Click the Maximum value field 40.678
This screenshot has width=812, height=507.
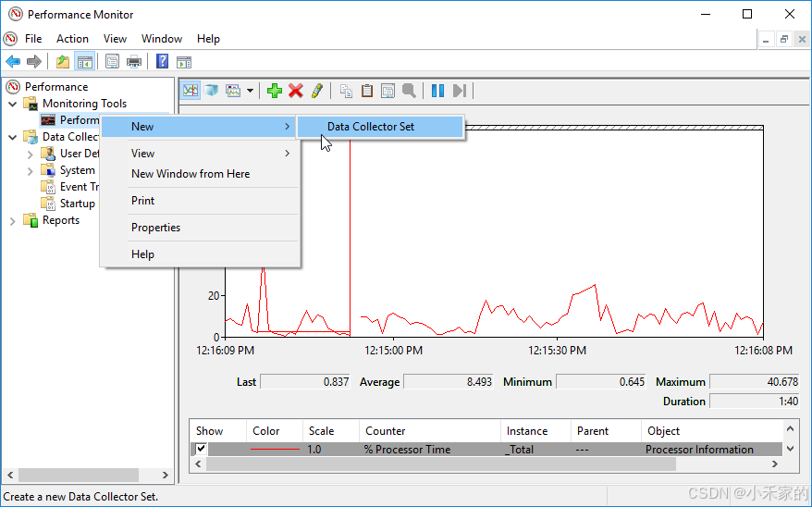click(754, 382)
